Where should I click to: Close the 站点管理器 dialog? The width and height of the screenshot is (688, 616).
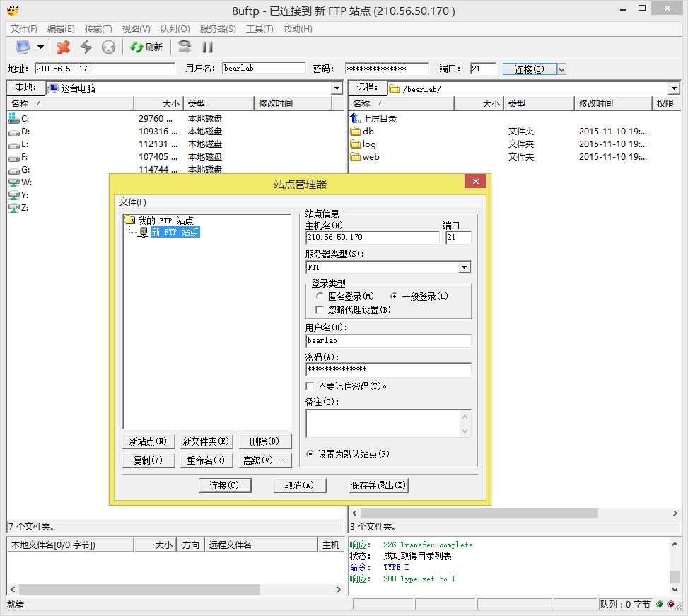coord(475,181)
